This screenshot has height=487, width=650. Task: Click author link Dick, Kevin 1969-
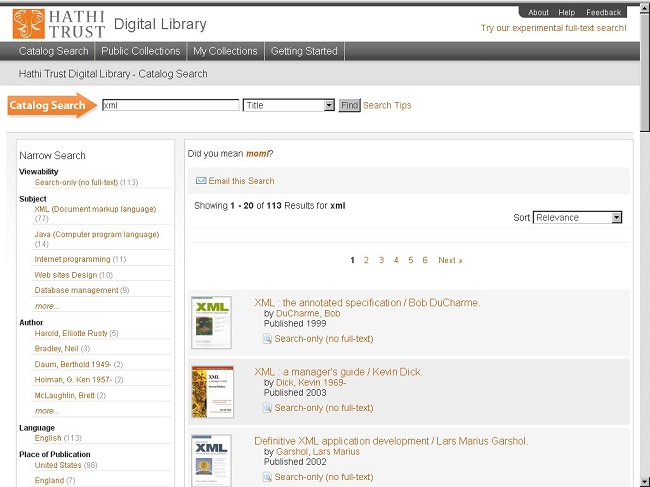311,382
